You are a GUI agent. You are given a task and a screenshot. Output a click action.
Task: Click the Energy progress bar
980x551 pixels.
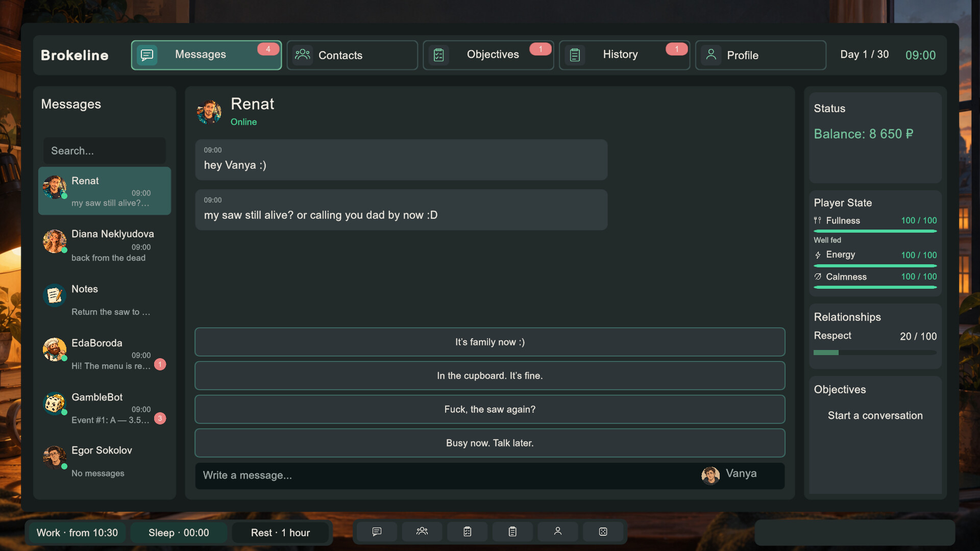875,266
